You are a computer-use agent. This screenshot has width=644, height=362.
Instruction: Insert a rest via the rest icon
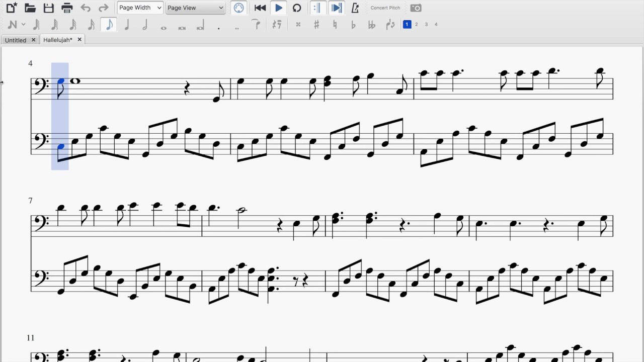pos(277,24)
